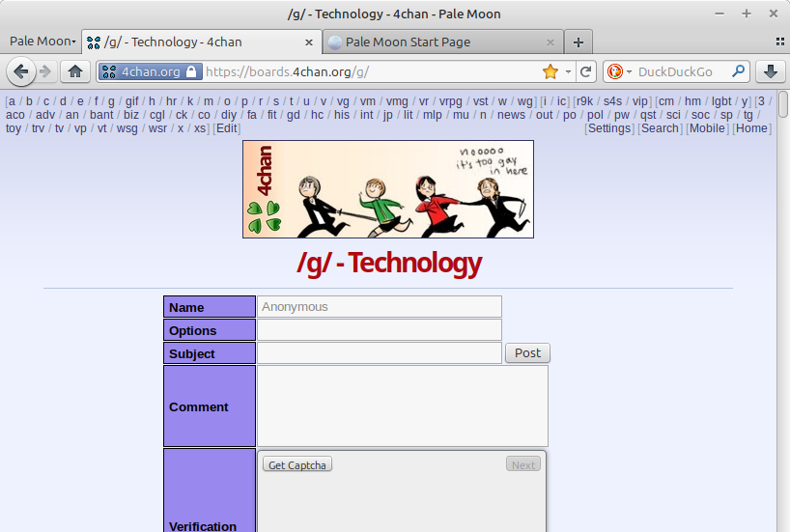
Task: Open the home page icon
Action: (x=75, y=71)
